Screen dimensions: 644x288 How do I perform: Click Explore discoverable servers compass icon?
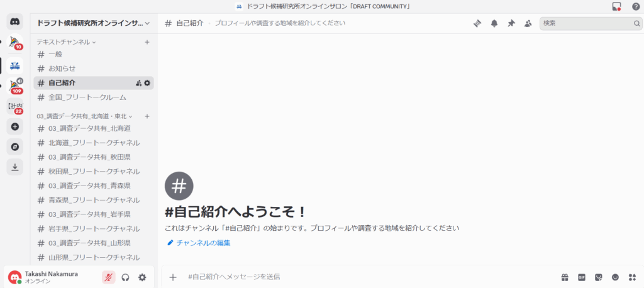[15, 147]
